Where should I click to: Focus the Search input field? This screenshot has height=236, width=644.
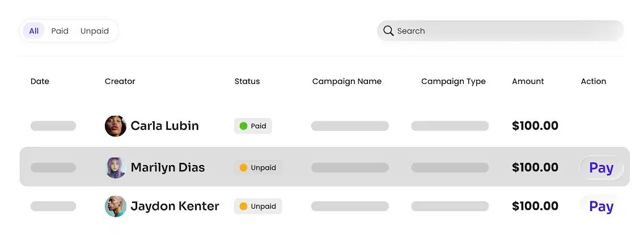click(505, 31)
